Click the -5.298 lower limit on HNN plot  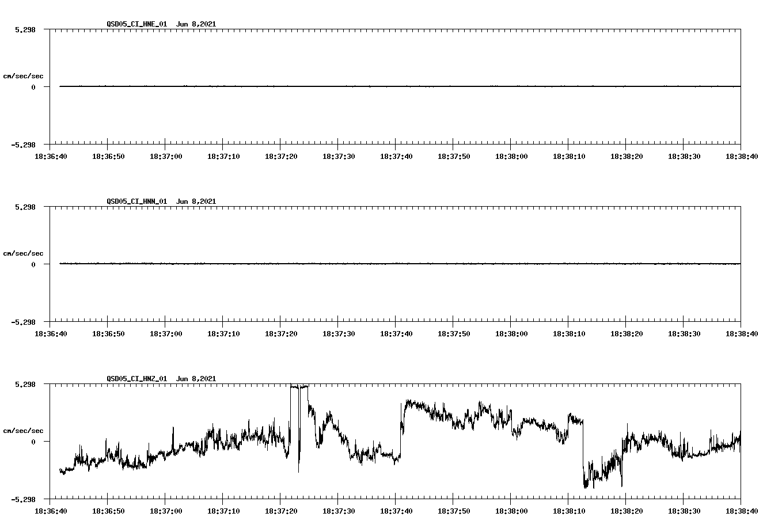pos(23,322)
